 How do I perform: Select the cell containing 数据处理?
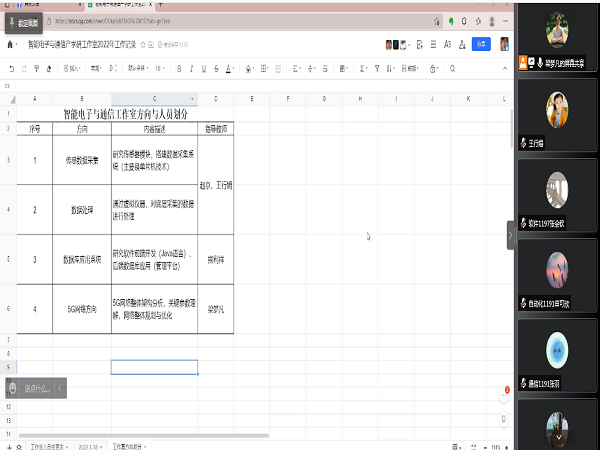82,210
